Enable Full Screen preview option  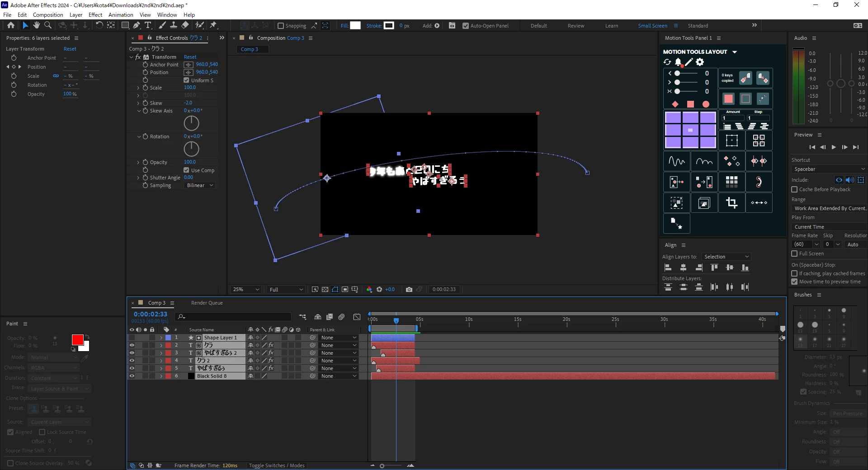point(794,254)
